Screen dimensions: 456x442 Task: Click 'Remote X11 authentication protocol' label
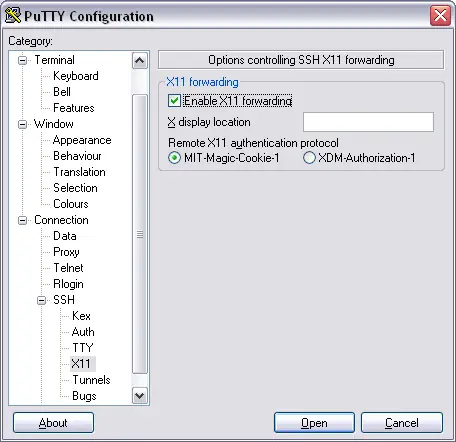[253, 143]
